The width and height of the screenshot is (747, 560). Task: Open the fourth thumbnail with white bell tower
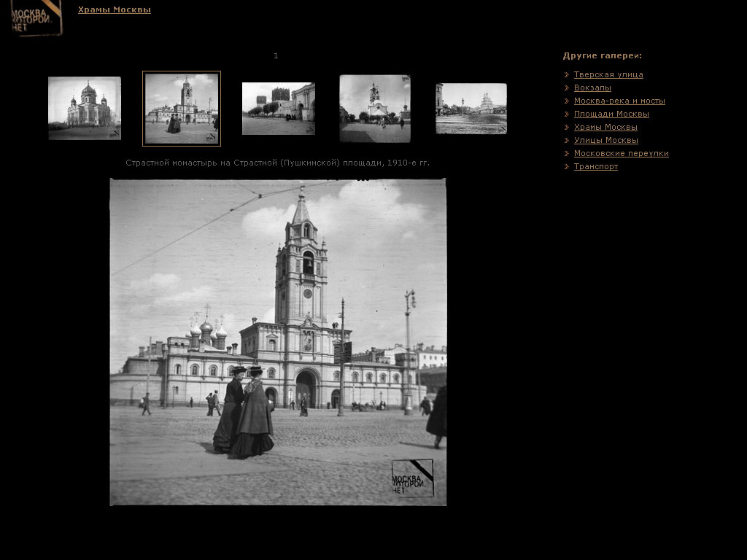(x=375, y=109)
